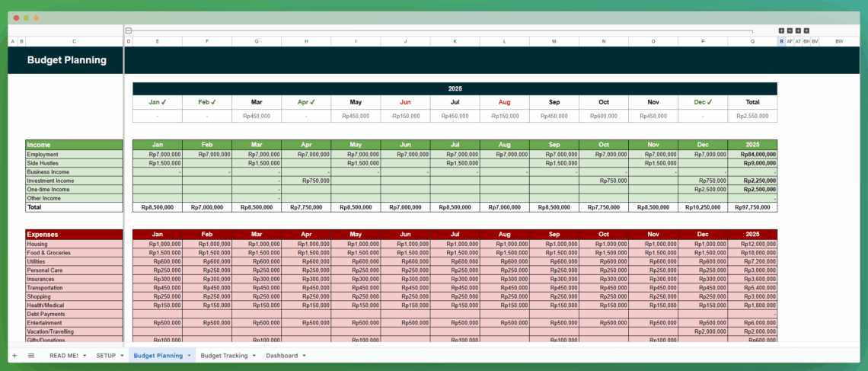Select the One-time Income row label

pyautogui.click(x=74, y=190)
